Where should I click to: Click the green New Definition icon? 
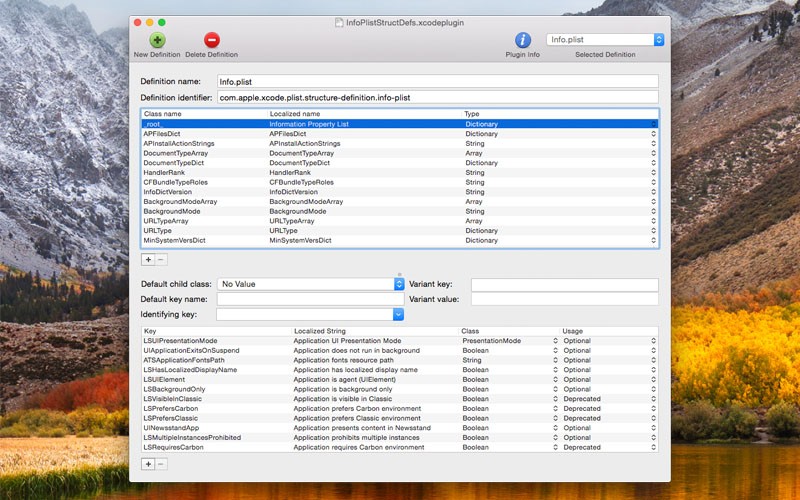pyautogui.click(x=157, y=40)
